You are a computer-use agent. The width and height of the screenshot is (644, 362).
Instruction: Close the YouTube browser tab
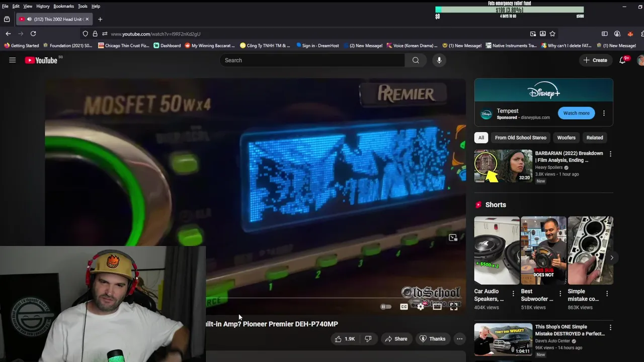(87, 19)
